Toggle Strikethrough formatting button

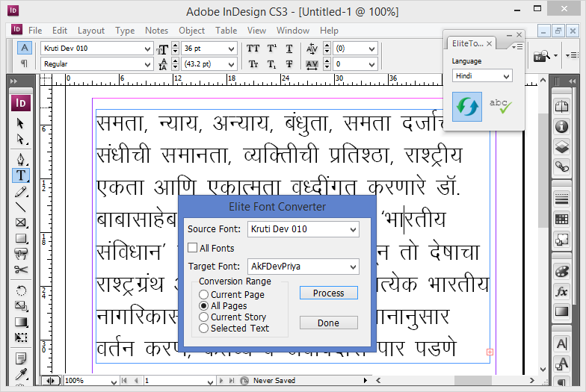pos(289,64)
